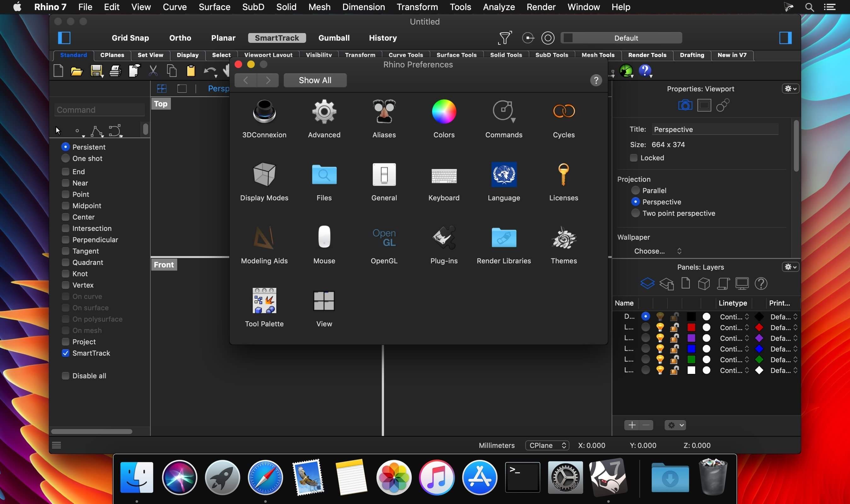Open the CPlane coordinate dropdown
The image size is (850, 504).
click(547, 445)
